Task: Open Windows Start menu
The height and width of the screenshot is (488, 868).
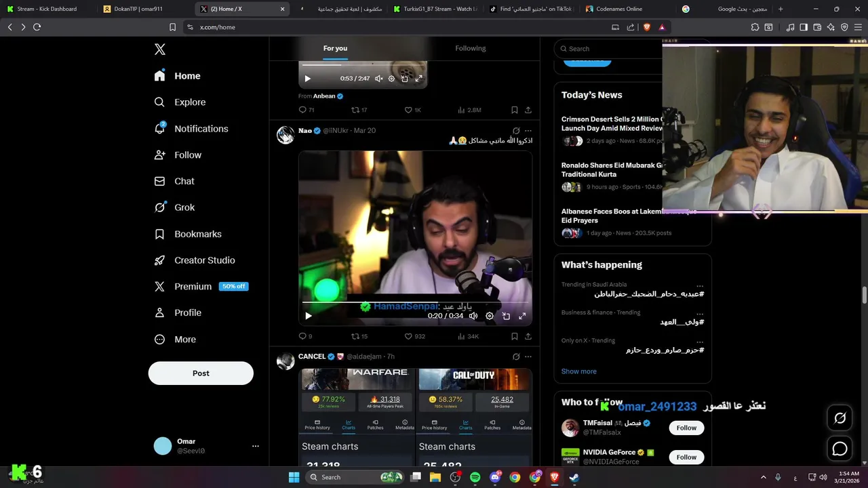Action: coord(294,477)
